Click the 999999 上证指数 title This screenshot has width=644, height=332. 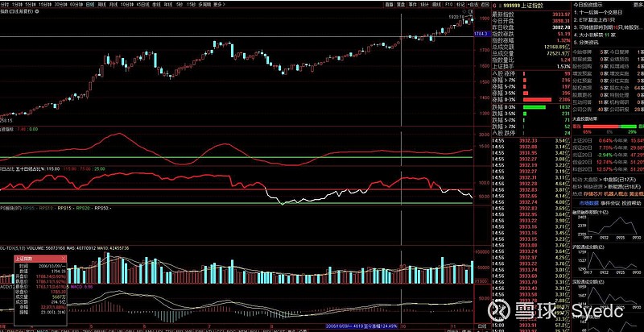[522, 6]
